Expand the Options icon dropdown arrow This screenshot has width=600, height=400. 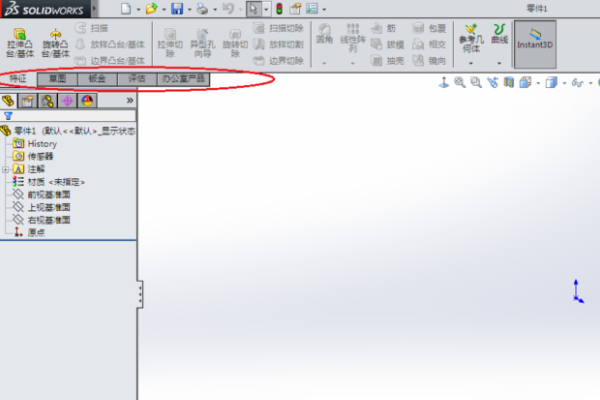click(324, 9)
